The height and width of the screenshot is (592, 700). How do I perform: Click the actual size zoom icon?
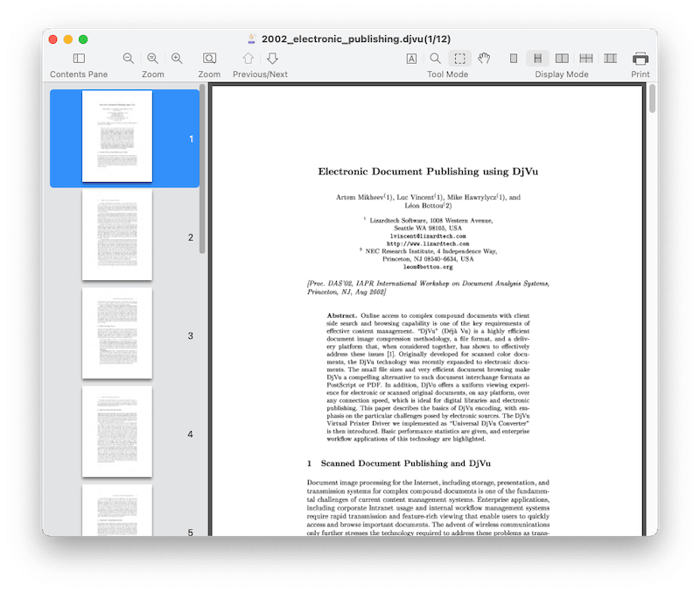tap(153, 59)
